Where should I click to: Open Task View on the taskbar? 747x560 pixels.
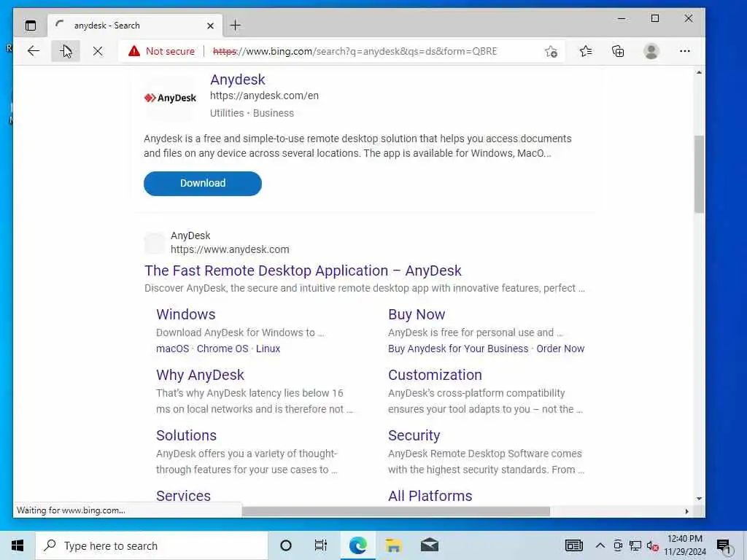(x=321, y=545)
